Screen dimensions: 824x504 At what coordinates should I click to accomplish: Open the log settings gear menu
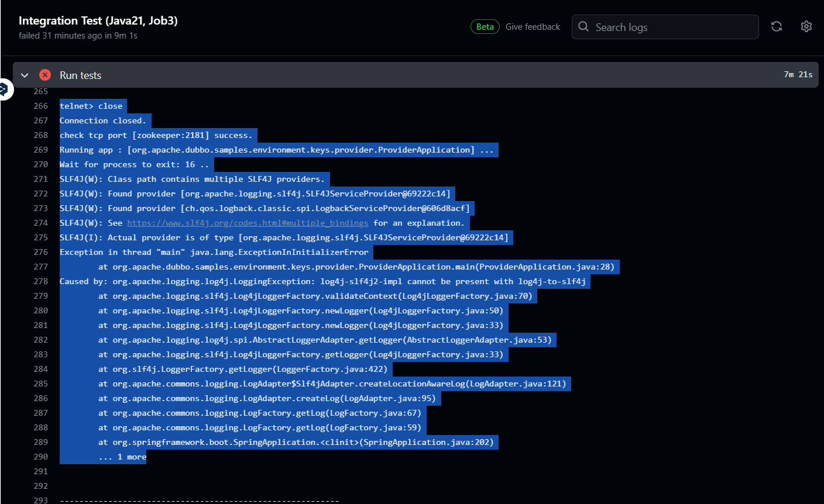(806, 26)
